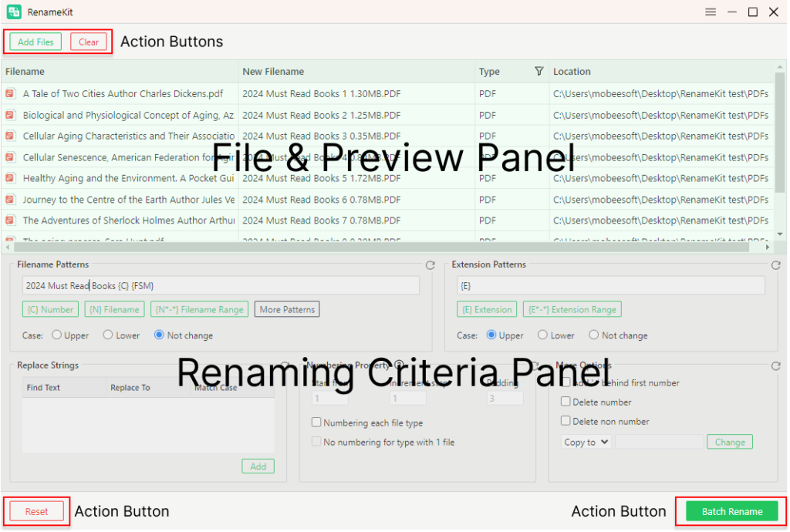Click the RenameKit logo icon

13,12
